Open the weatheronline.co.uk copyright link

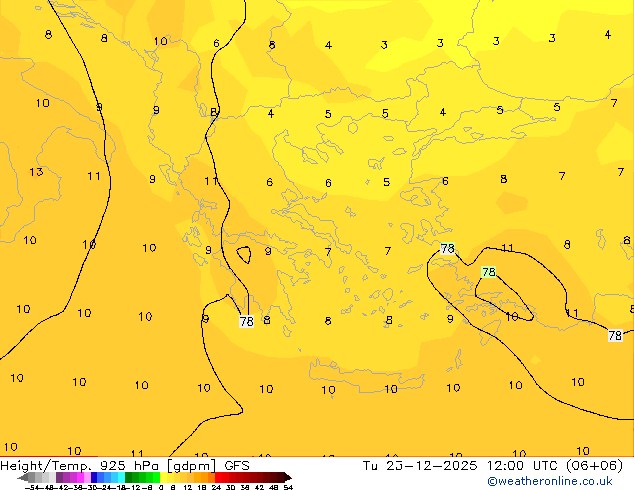tap(550, 481)
